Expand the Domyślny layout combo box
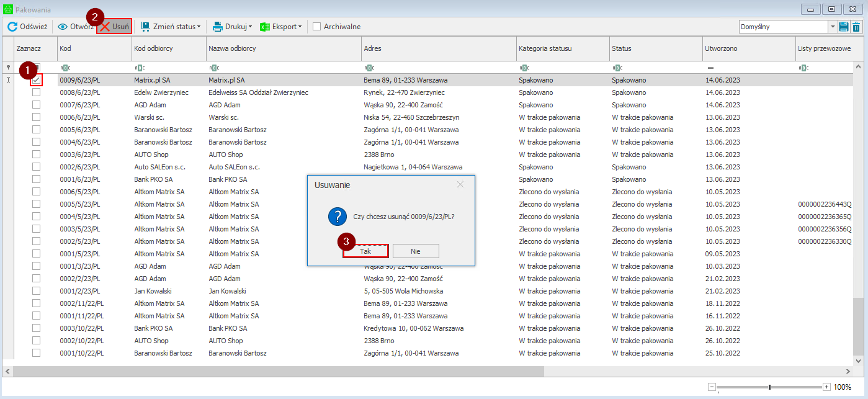The width and height of the screenshot is (868, 399). click(832, 27)
